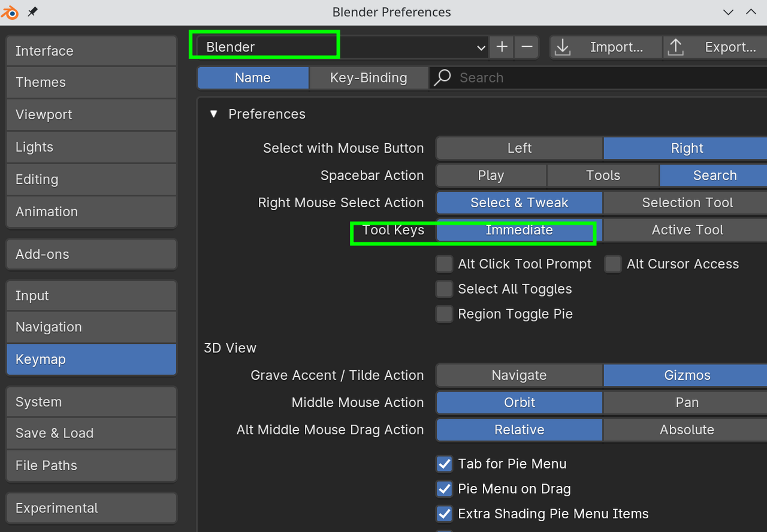767x532 pixels.
Task: Open the Interface preferences section
Action: coord(92,51)
